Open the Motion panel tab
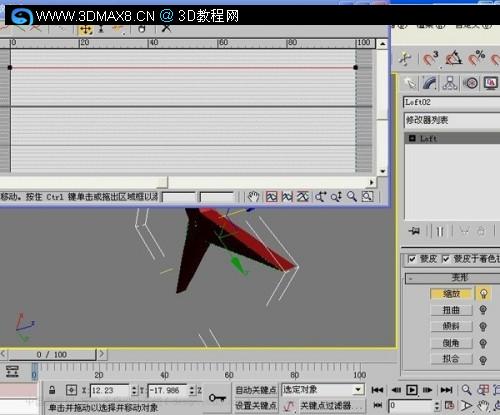 click(471, 83)
